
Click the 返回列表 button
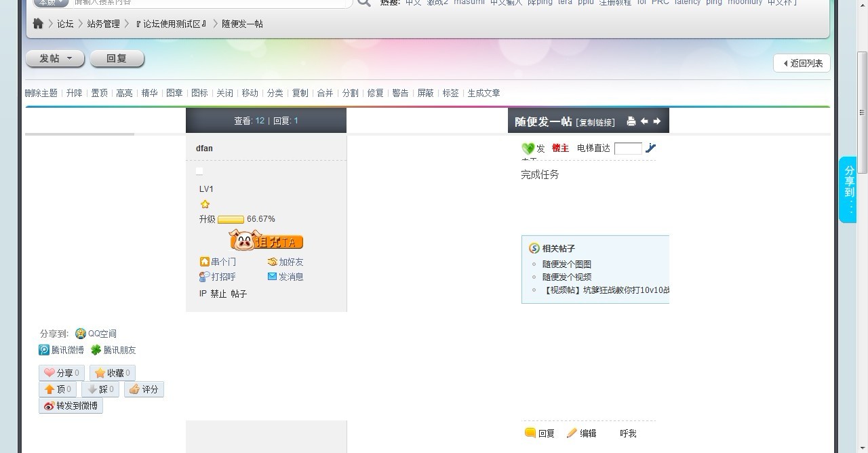(x=802, y=63)
